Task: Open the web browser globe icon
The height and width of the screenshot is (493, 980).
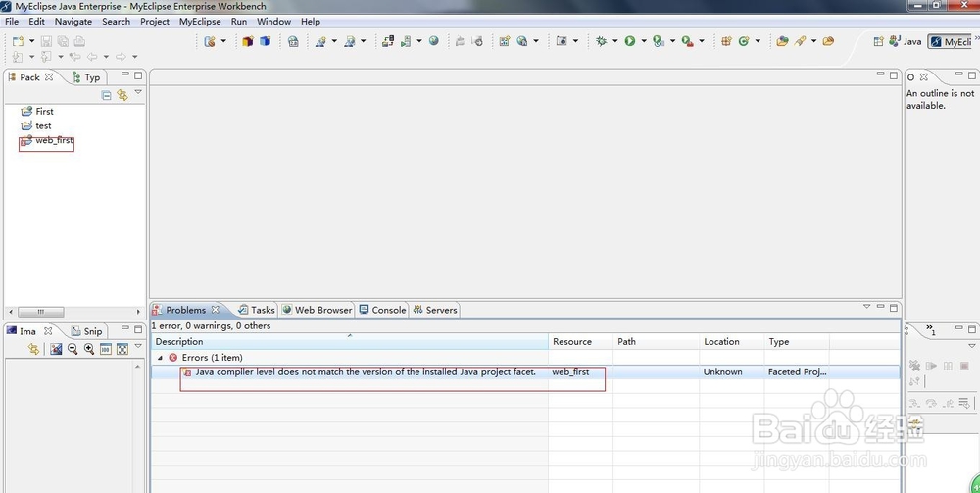Action: click(434, 41)
